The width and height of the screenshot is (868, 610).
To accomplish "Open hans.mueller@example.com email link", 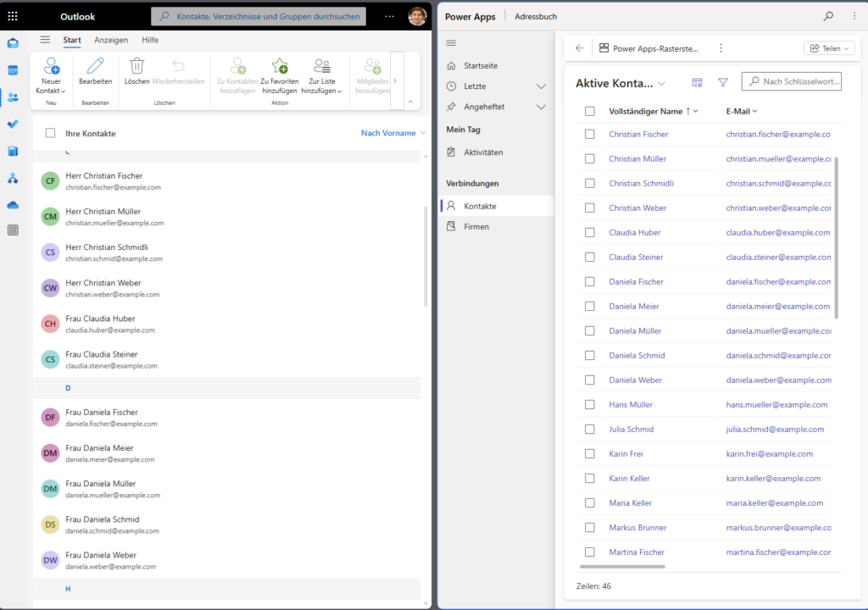I will (x=778, y=405).
